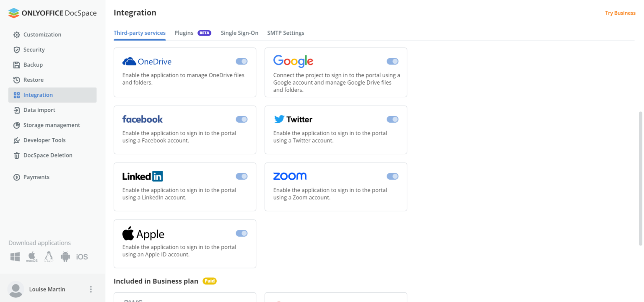Click the Customization gear icon

17,35
